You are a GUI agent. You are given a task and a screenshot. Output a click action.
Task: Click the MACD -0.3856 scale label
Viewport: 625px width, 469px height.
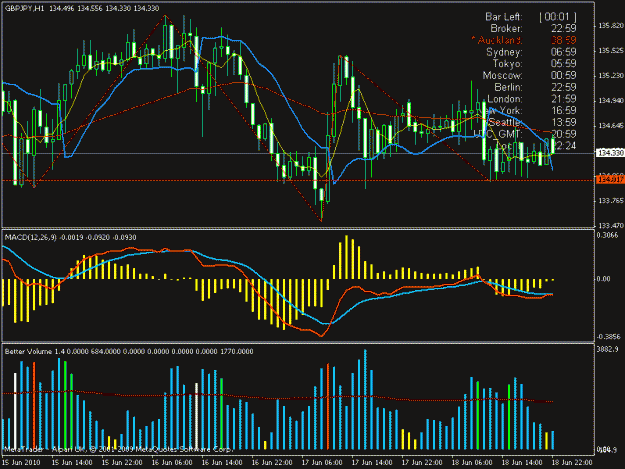tap(608, 337)
